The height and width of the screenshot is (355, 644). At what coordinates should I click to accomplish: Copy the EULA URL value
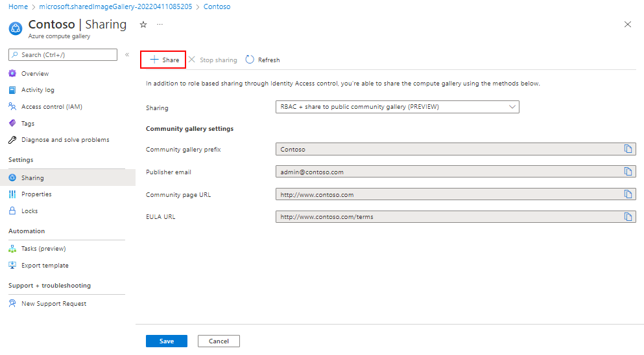(628, 216)
